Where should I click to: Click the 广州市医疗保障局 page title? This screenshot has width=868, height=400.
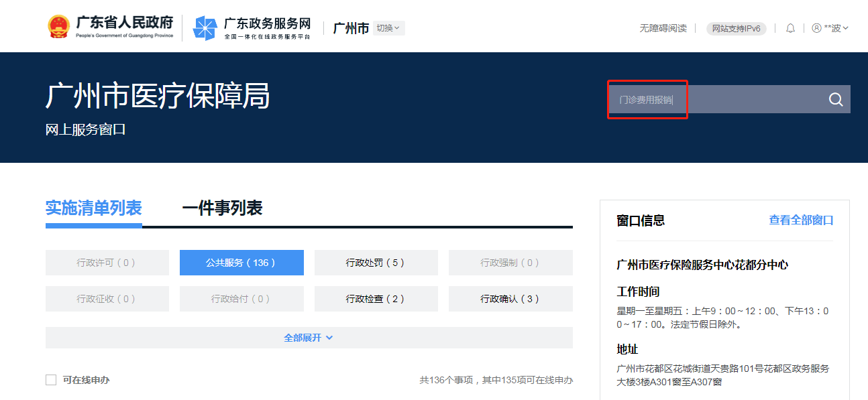158,96
